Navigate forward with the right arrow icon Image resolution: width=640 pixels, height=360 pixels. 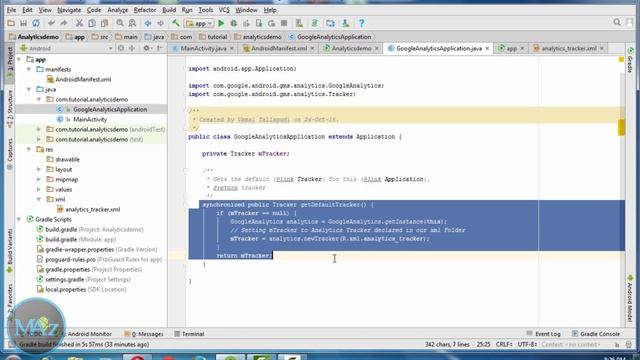point(160,23)
